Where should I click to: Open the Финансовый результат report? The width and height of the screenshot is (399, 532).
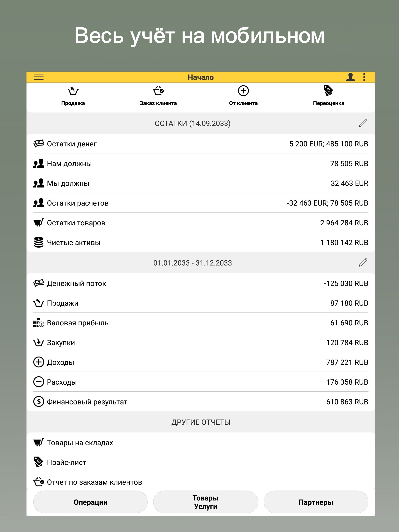[201, 401]
